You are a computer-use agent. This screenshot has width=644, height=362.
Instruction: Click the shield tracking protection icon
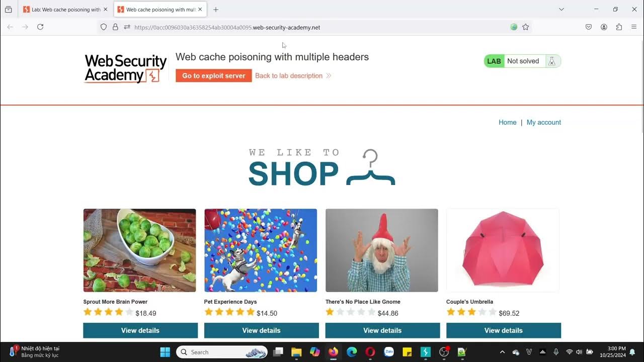click(104, 27)
